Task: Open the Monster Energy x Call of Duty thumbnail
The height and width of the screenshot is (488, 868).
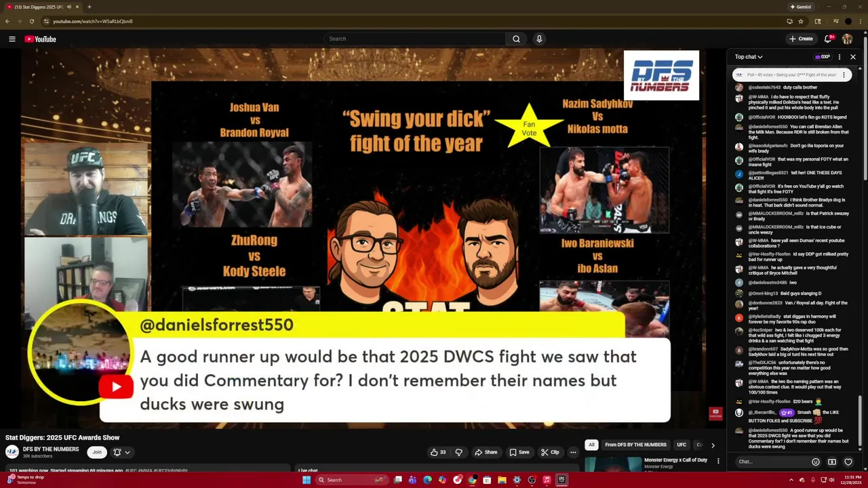Action: [613, 464]
